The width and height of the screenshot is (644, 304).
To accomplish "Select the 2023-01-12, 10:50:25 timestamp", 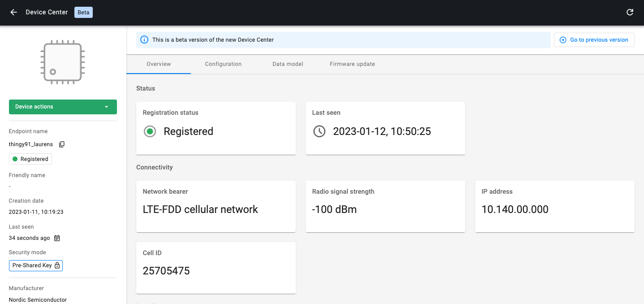I will coord(382,131).
